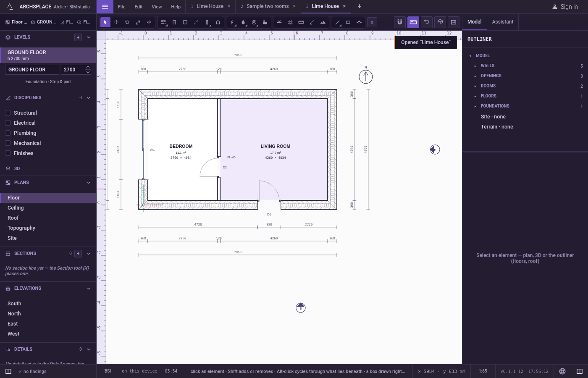Select the section cut tool
The image size is (588, 378).
pos(359,22)
